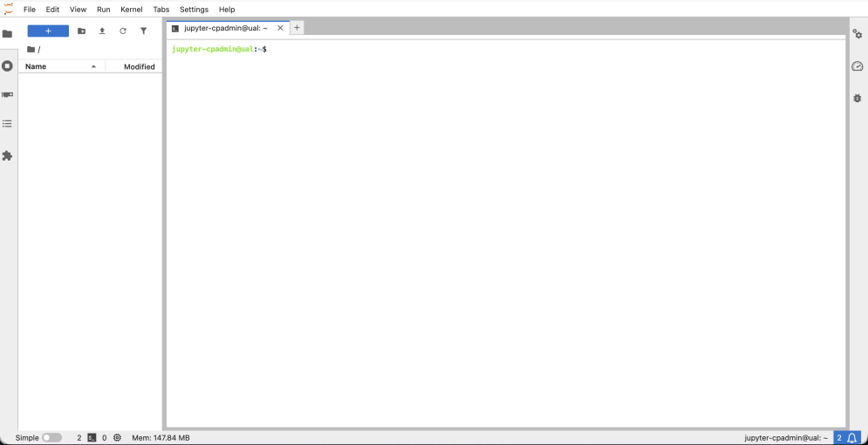Open the File Browser sidebar folder icon
Image resolution: width=868 pixels, height=445 pixels.
7,34
